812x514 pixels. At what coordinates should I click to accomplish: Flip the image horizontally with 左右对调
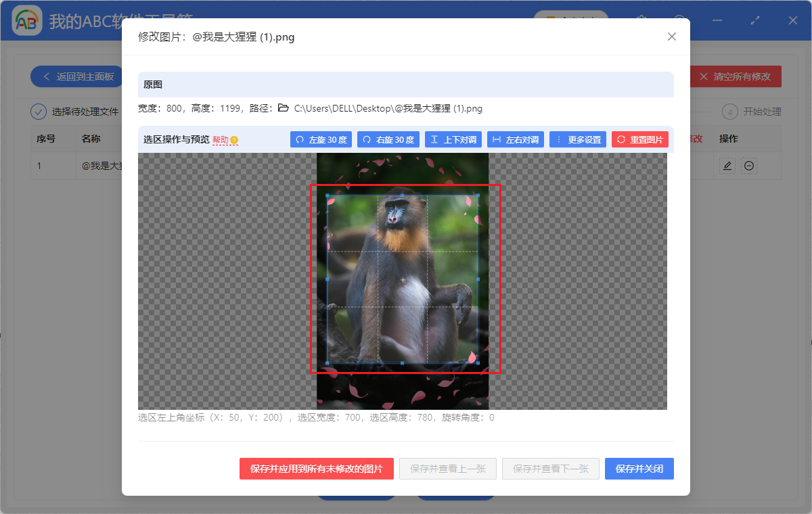515,139
